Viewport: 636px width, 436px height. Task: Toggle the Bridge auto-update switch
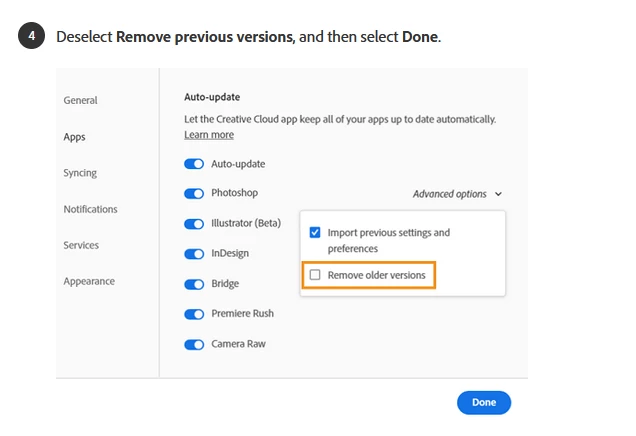[x=194, y=284]
